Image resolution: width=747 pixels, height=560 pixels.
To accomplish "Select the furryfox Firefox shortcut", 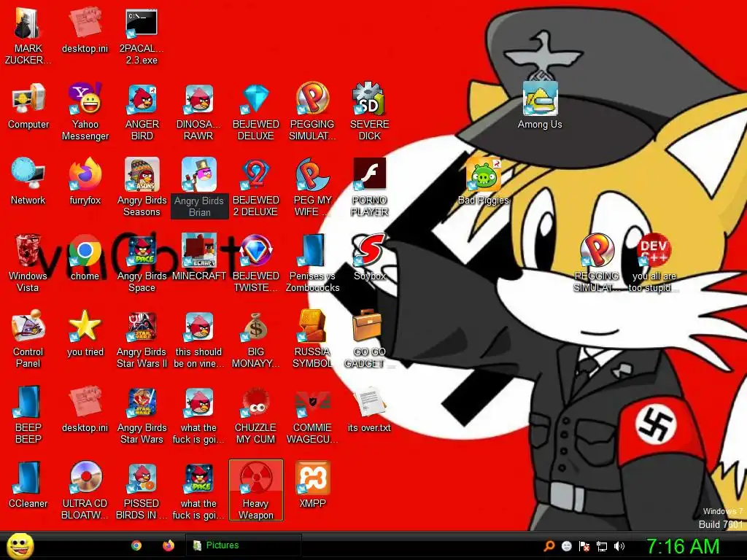I will [85, 182].
